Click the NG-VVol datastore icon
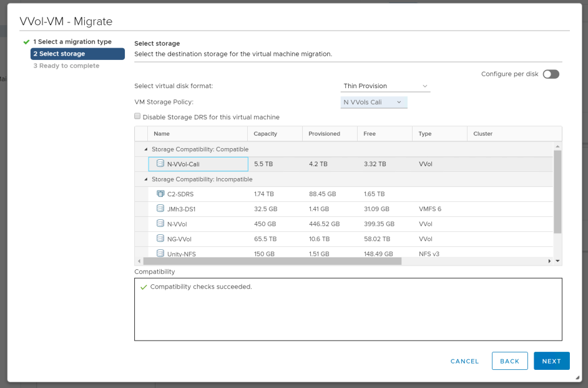This screenshot has height=388, width=588. 160,239
